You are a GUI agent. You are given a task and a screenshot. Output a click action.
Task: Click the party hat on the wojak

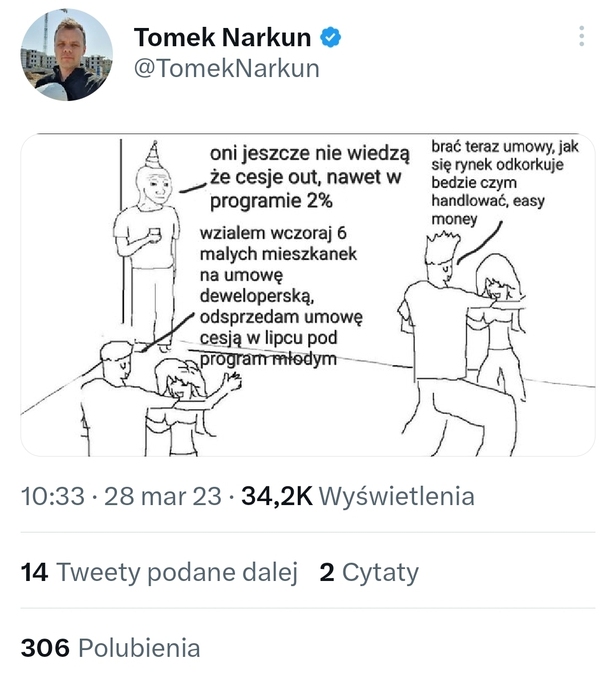click(153, 154)
